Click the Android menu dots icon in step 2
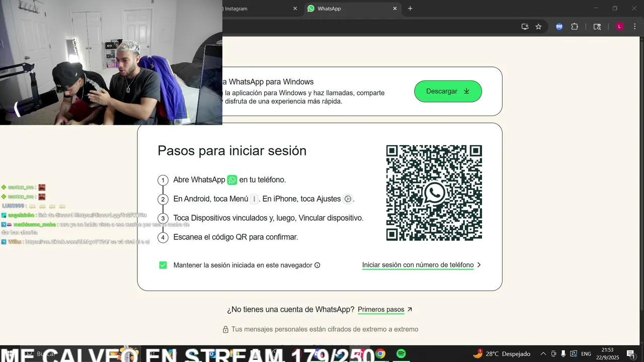 coord(254,199)
